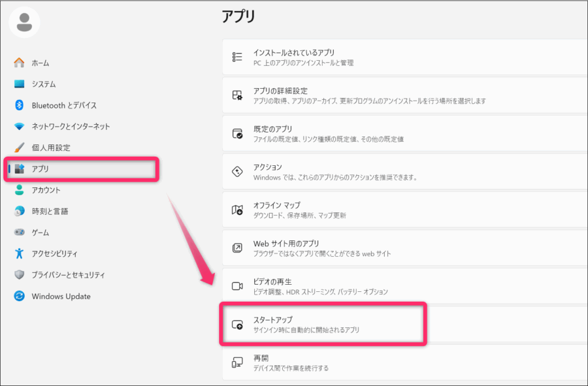Select アカウント in the sidebar

48,190
